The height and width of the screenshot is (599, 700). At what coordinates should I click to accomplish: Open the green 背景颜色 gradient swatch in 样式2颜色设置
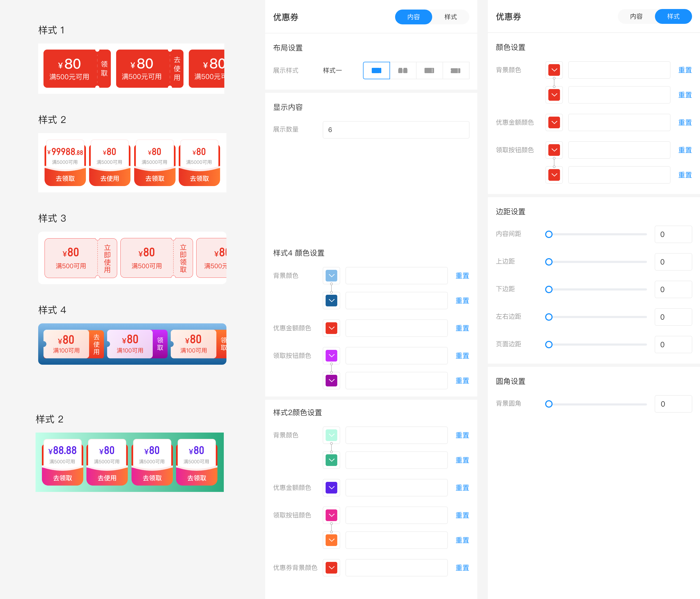(x=331, y=435)
